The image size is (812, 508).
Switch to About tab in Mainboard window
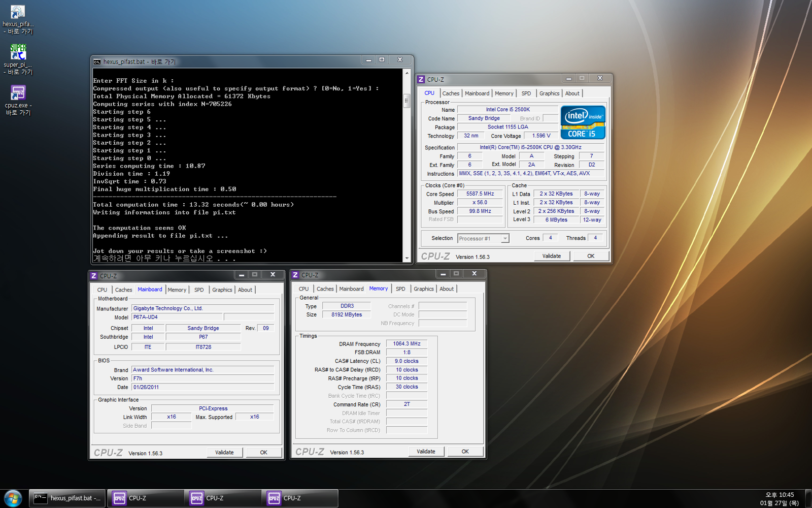click(245, 290)
